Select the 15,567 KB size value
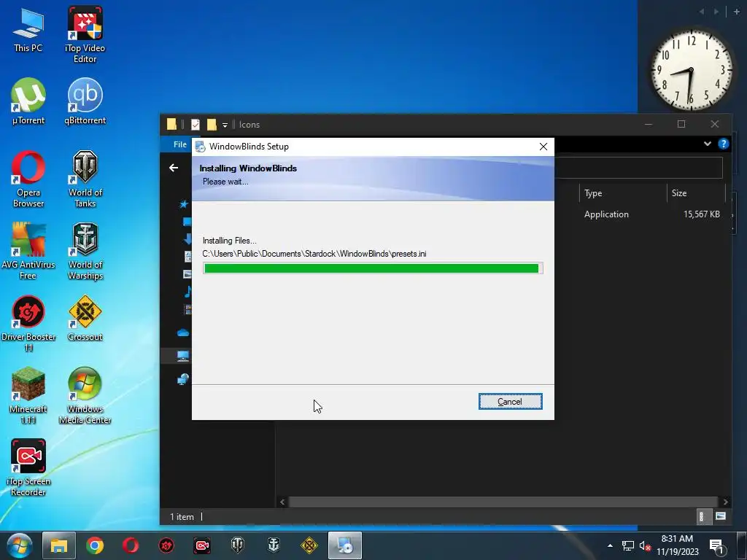Image resolution: width=747 pixels, height=560 pixels. (702, 214)
